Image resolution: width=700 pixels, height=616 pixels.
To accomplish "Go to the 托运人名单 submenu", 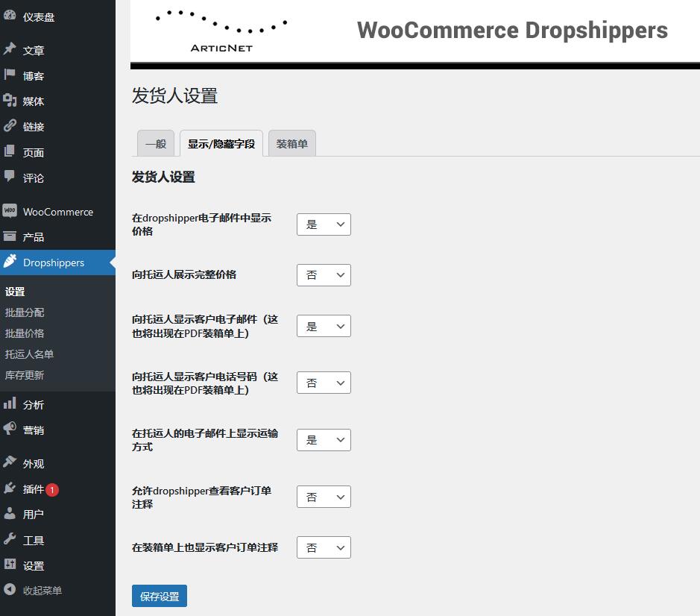I will (29, 354).
